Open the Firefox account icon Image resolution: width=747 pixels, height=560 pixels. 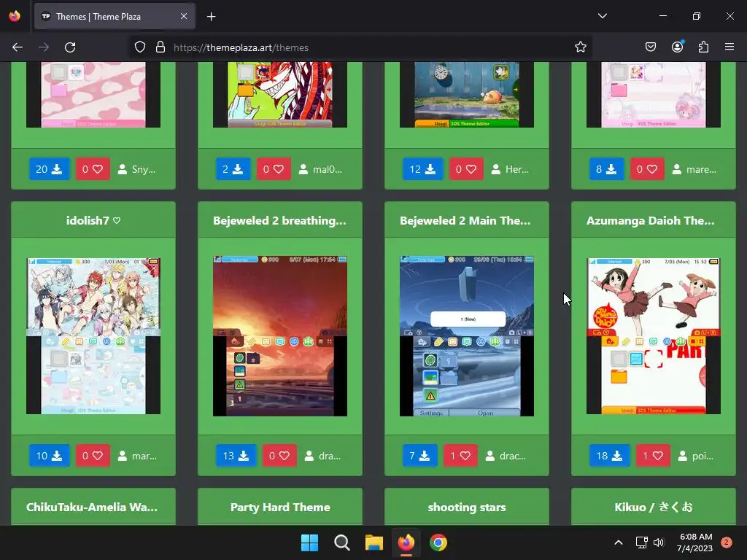pos(678,47)
